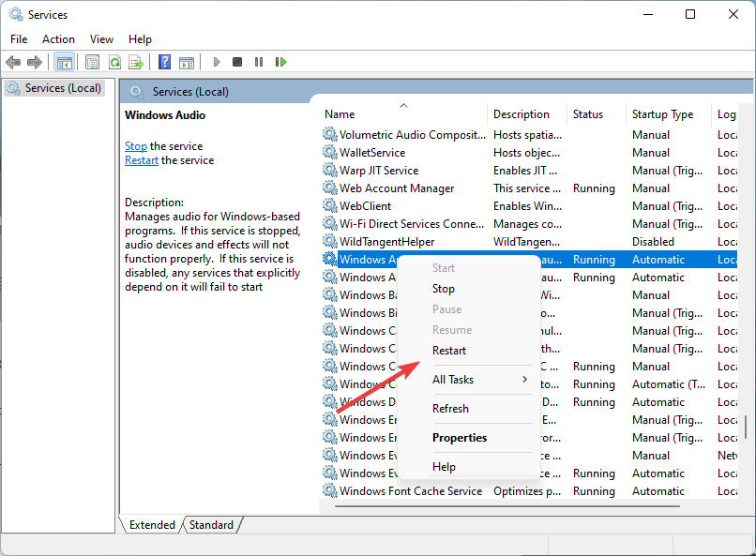Click the toolbar Forward arrow
This screenshot has height=556, width=756.
tap(35, 62)
